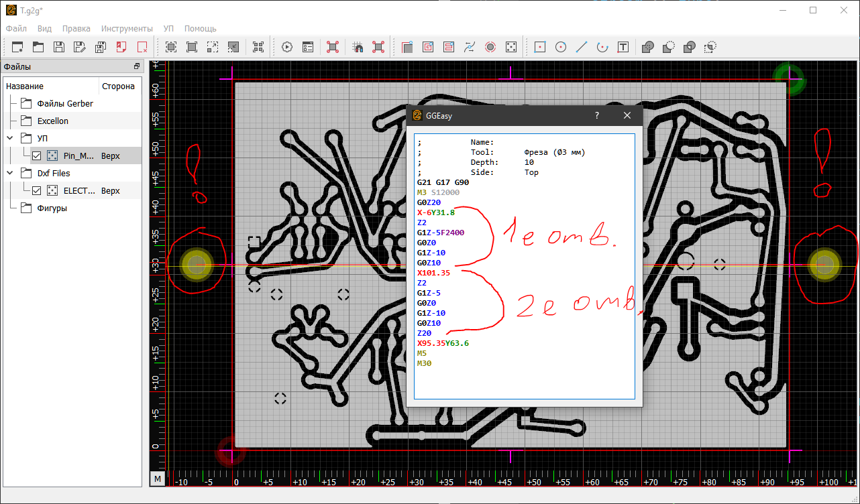Click the Название column header
This screenshot has width=860, height=504.
(51, 86)
